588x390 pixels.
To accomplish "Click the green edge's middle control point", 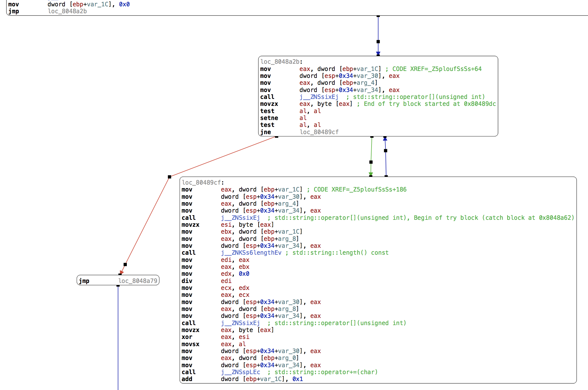I will pyautogui.click(x=371, y=162).
